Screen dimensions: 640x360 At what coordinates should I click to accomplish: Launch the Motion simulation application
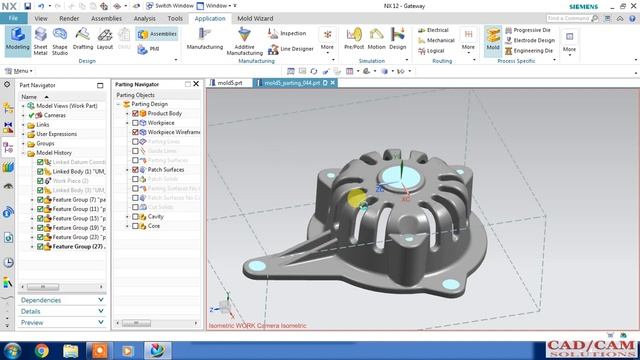(376, 39)
